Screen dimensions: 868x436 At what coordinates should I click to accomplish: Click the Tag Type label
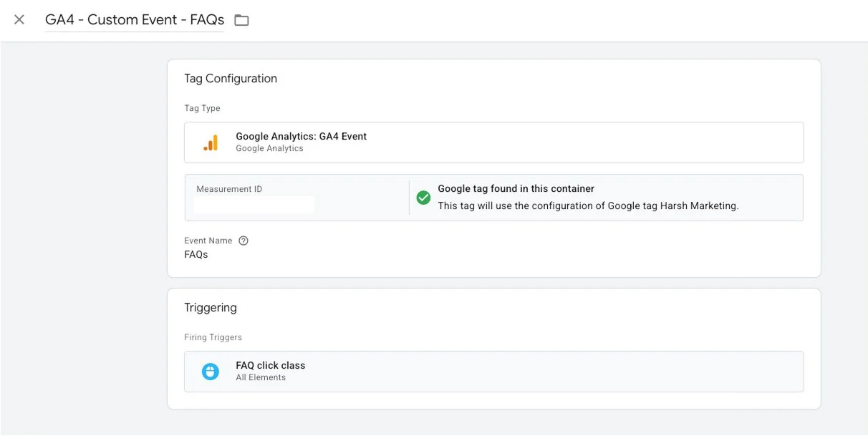click(x=202, y=108)
